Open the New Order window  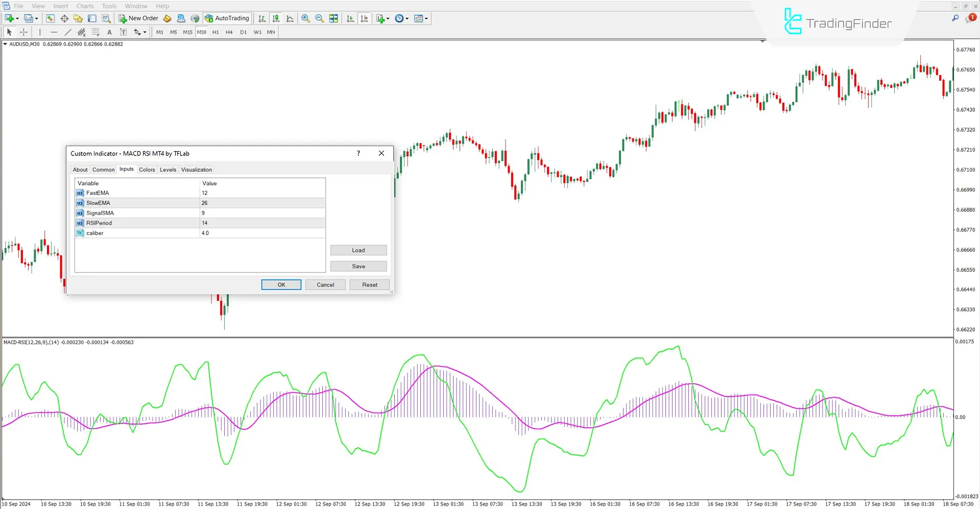[138, 18]
